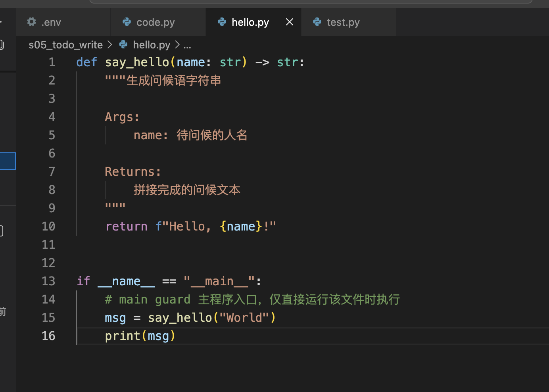Switch to the code.py tab
The height and width of the screenshot is (392, 549).
tap(158, 22)
